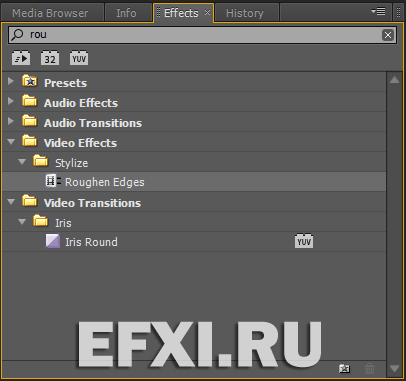
Task: Open the panel flyout menu
Action: [378, 12]
